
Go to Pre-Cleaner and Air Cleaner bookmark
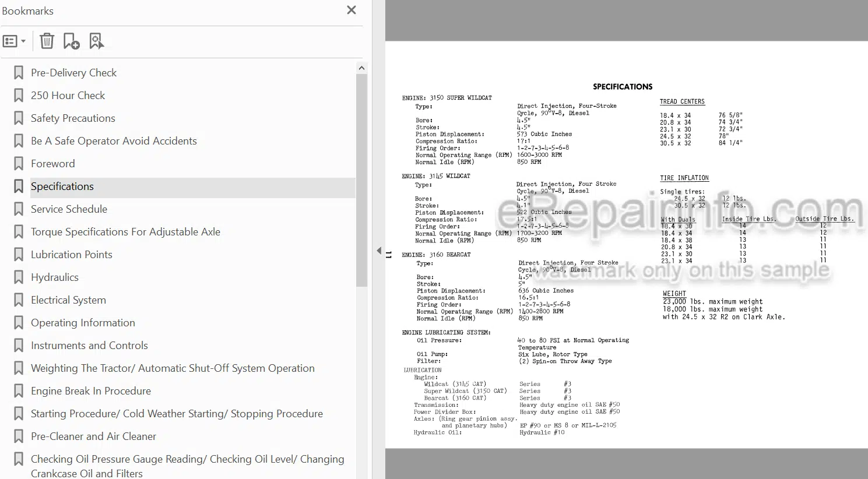[93, 436]
